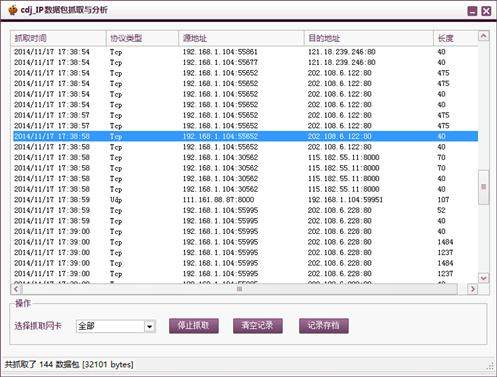Screen dimensions: 497x377
Task: Click the vertical scrollbar thumb
Action: [x=484, y=187]
